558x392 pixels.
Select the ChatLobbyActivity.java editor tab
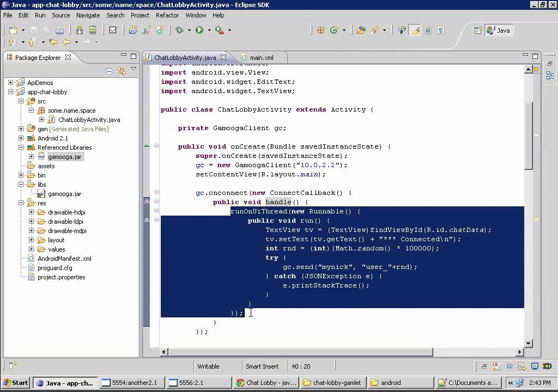pos(185,58)
